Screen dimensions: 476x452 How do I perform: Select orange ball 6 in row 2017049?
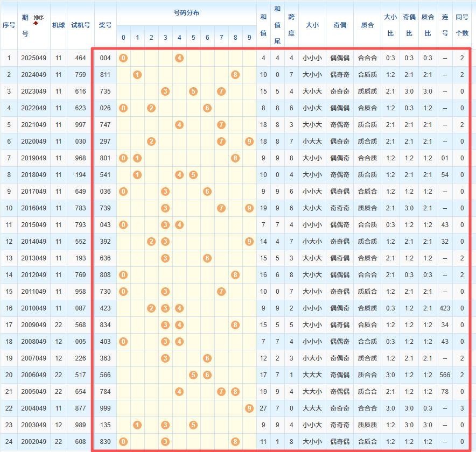pos(207,192)
